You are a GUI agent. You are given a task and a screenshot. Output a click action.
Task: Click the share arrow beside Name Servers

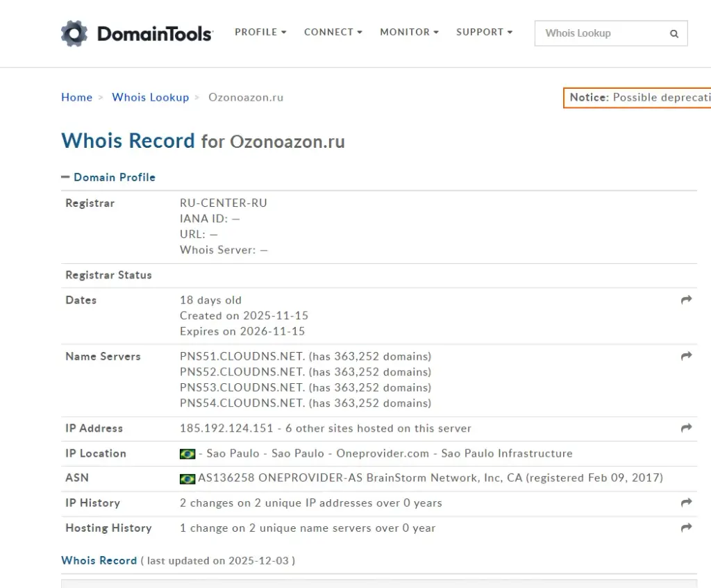point(686,356)
